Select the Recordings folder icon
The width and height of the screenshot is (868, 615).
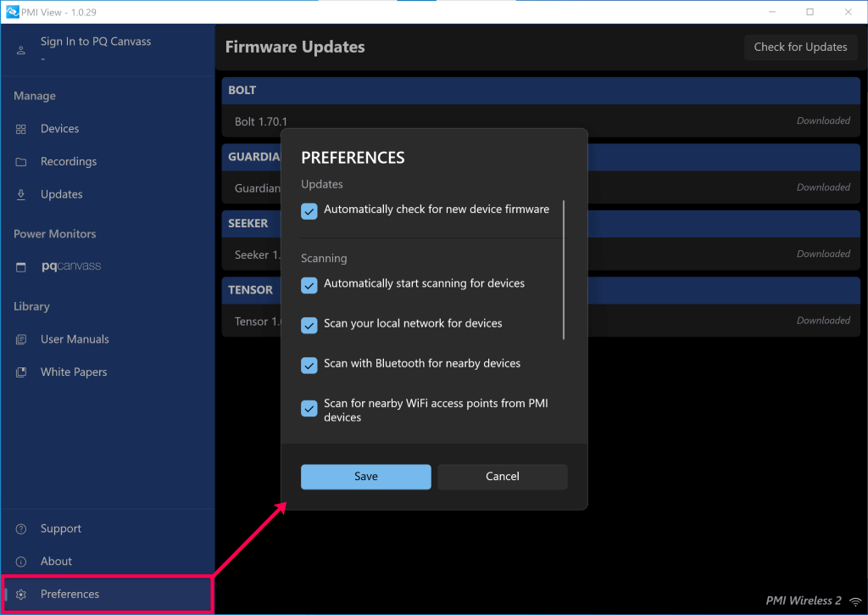(20, 161)
